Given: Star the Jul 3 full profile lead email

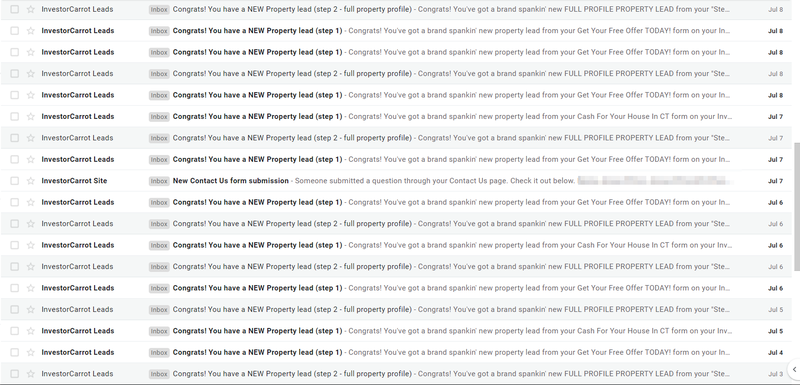Looking at the screenshot, I should coord(31,373).
